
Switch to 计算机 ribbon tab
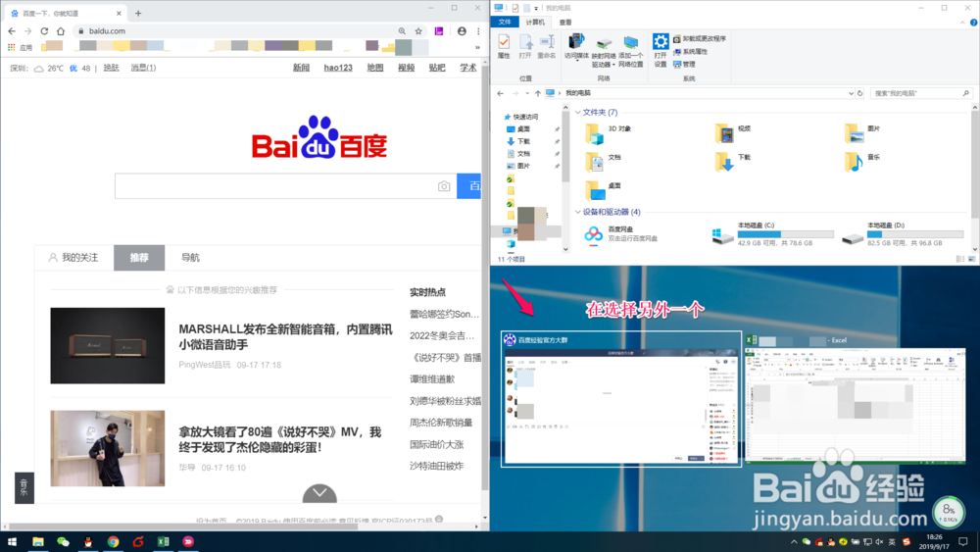click(x=535, y=22)
